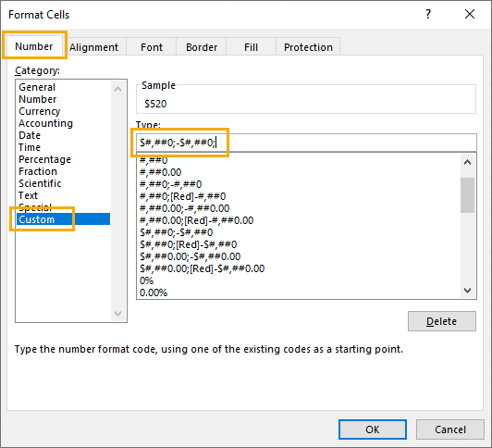The image size is (492, 448).
Task: Choose the Accounting category
Action: point(45,123)
